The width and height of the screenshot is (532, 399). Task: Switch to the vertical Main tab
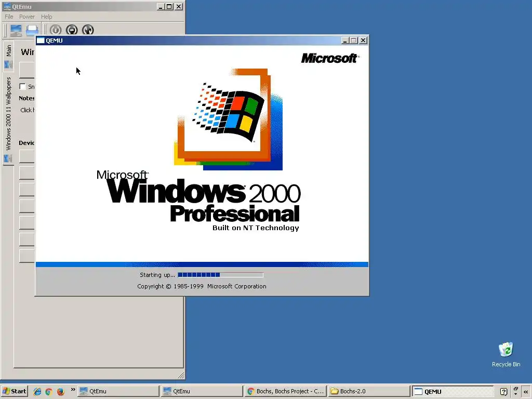pos(8,56)
